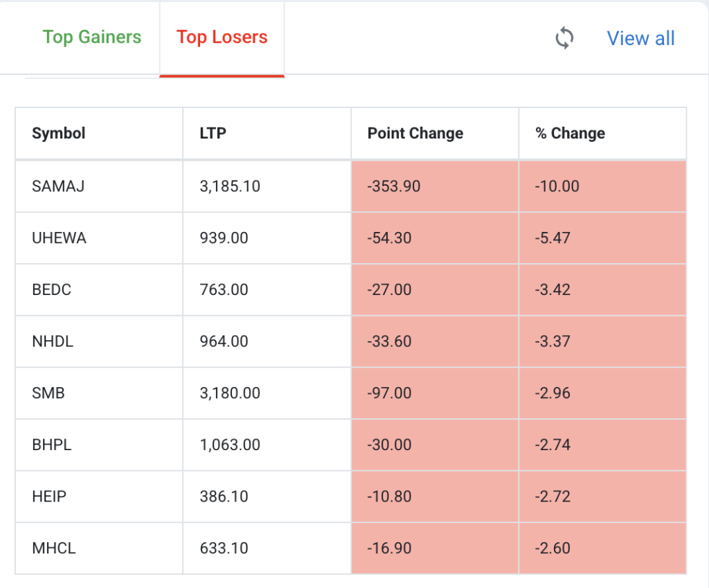Click the LTP column header
Viewport: 709px width, 588px height.
click(213, 133)
